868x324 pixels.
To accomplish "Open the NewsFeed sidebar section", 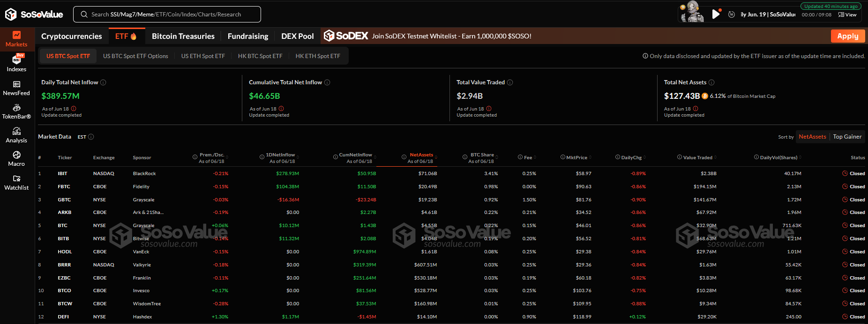I will point(16,88).
